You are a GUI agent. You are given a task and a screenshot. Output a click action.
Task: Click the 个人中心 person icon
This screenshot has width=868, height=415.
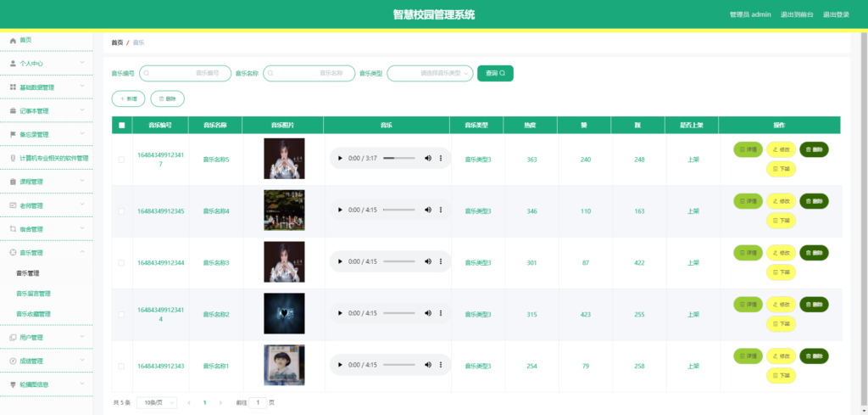(14, 64)
